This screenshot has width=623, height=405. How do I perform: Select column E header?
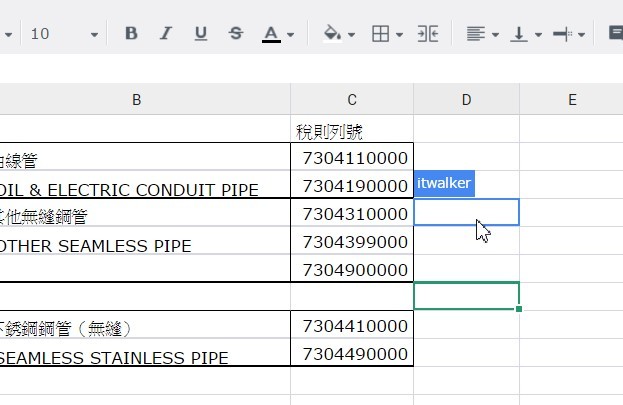(571, 99)
